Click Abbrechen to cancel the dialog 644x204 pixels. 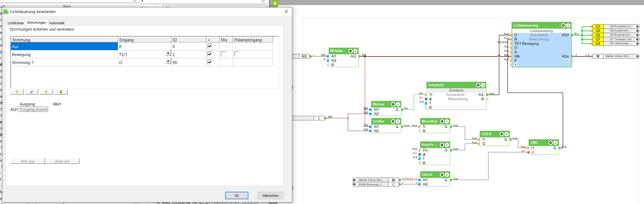point(270,195)
